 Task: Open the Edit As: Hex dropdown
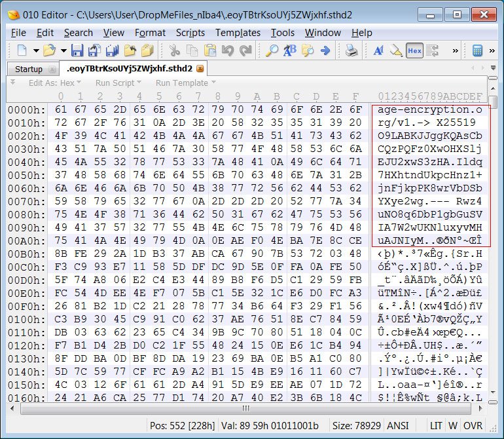(x=56, y=83)
